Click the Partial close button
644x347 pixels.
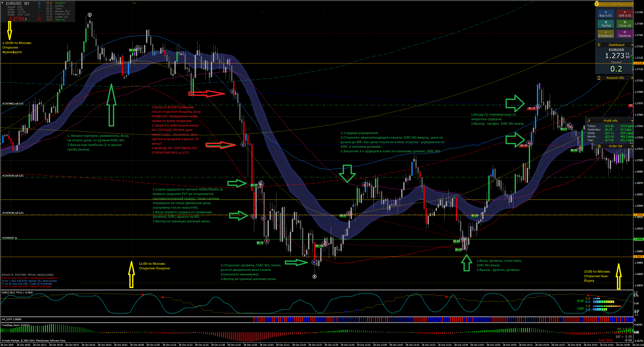[606, 24]
